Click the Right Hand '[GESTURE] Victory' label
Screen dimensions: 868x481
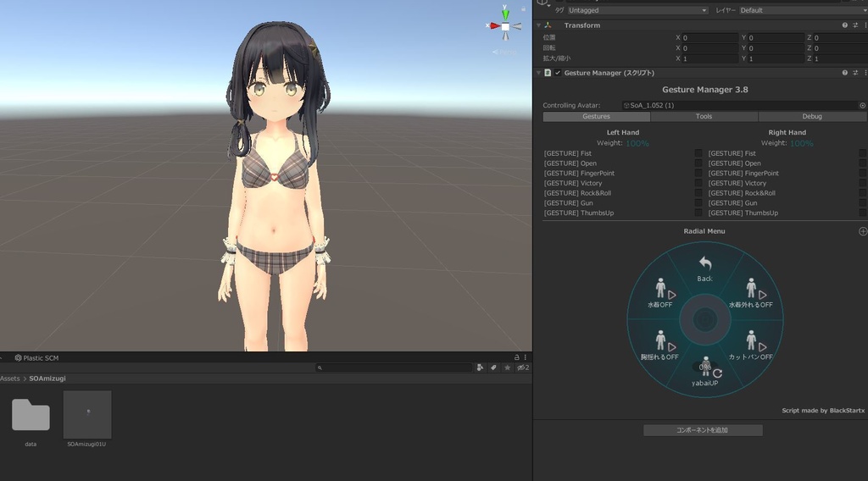737,183
